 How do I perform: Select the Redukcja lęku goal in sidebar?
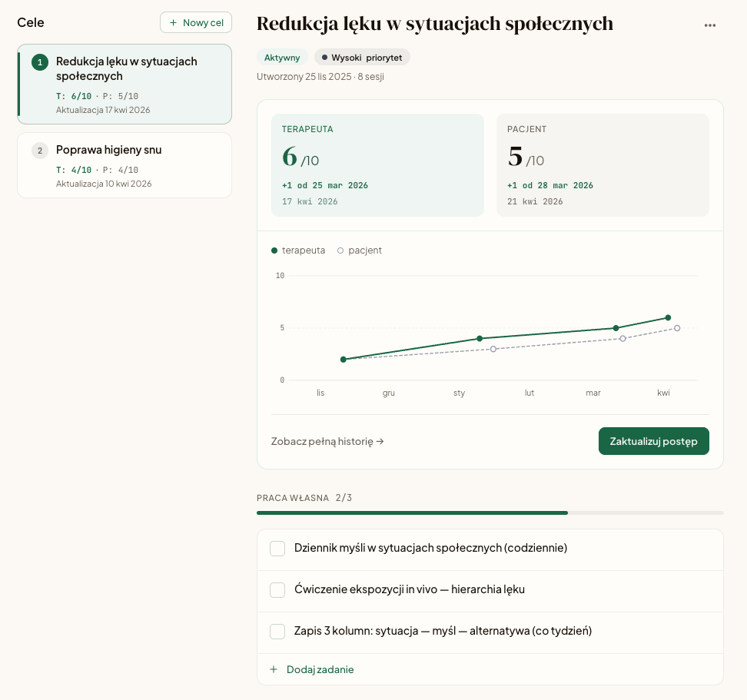[124, 85]
